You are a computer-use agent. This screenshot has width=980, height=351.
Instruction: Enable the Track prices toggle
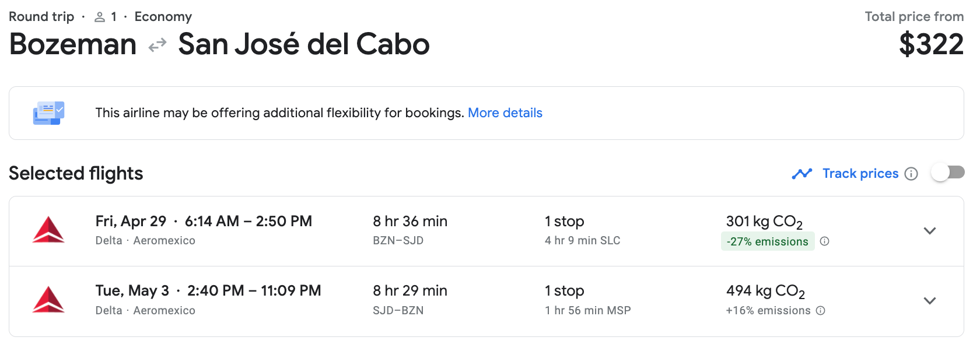click(947, 173)
